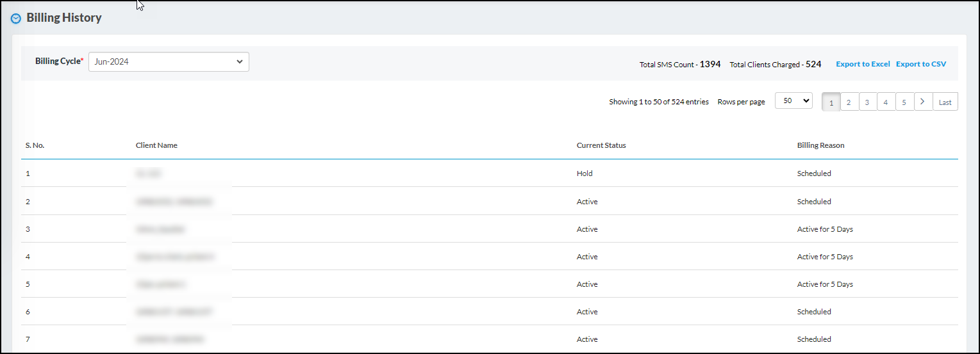Click the Client Name column header
The image size is (980, 354).
coord(156,145)
